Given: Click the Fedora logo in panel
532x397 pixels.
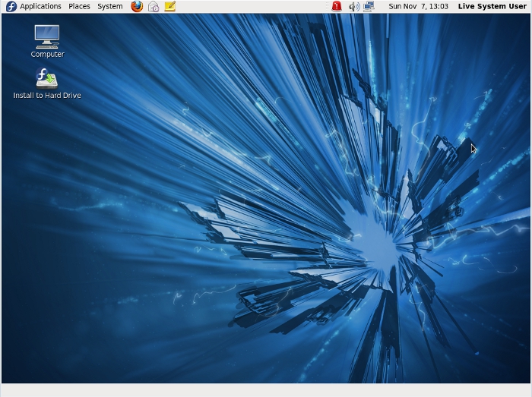Looking at the screenshot, I should 11,6.
